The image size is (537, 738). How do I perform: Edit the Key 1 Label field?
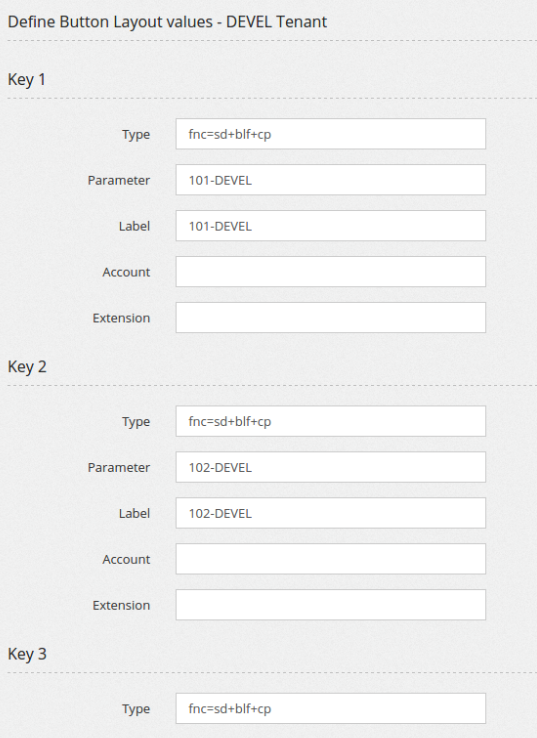point(330,226)
